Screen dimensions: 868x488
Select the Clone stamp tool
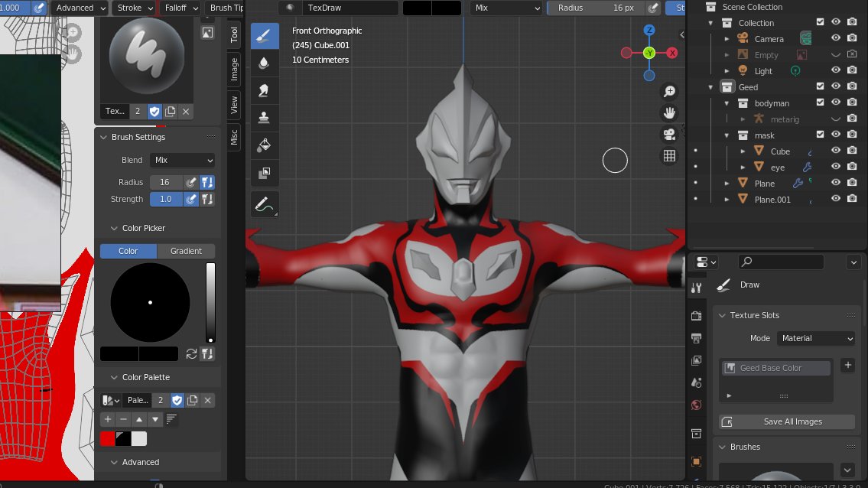point(265,117)
